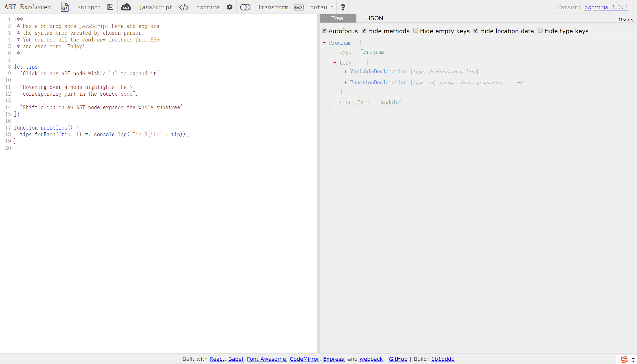The width and height of the screenshot is (637, 364).
Task: Click the body key label
Action: point(345,63)
